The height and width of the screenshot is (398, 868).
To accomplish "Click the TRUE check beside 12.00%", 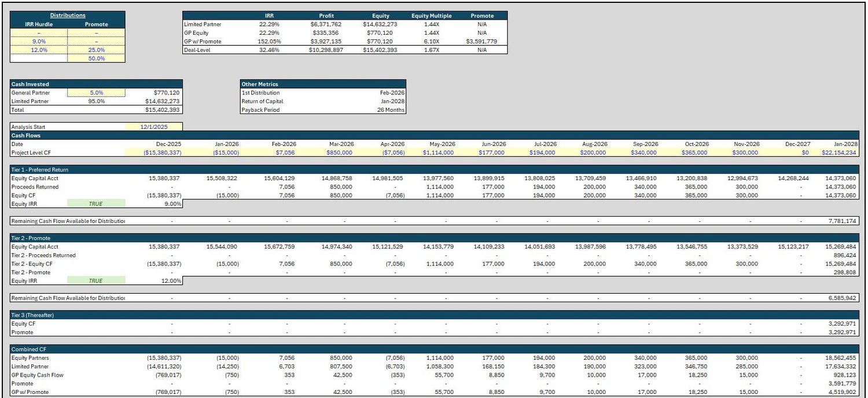I will point(96,281).
